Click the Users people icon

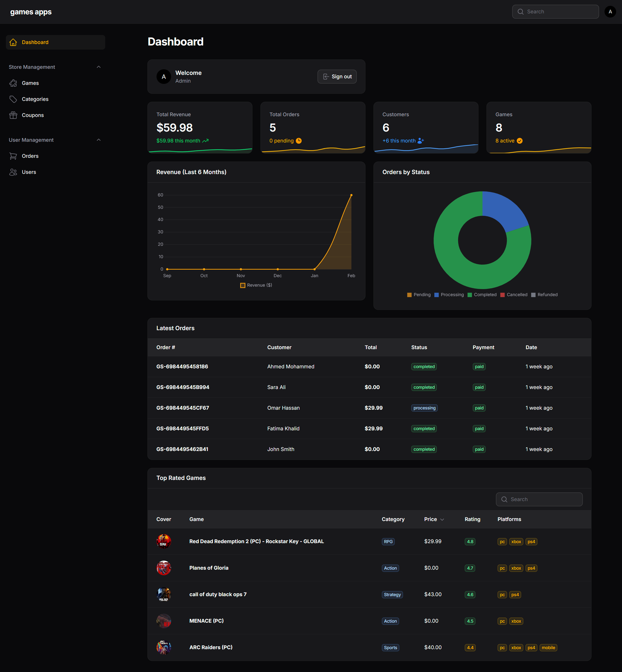pos(13,172)
